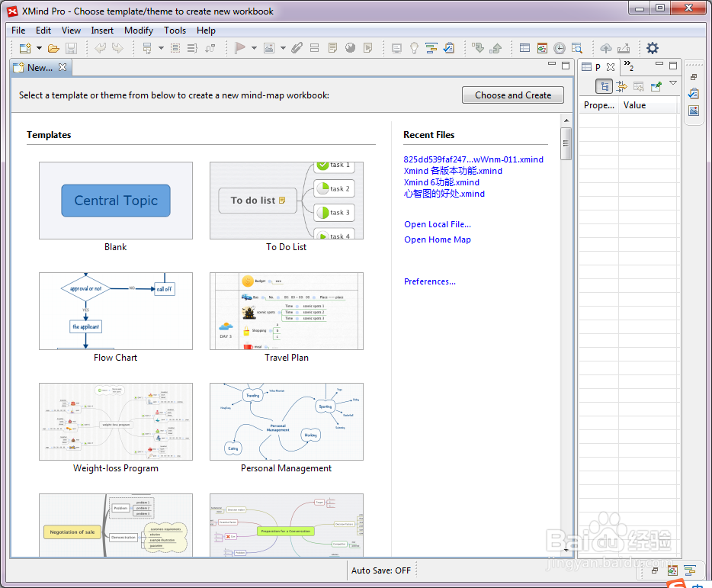
Task: Click the Drill Down toolbar icon
Action: point(478,48)
